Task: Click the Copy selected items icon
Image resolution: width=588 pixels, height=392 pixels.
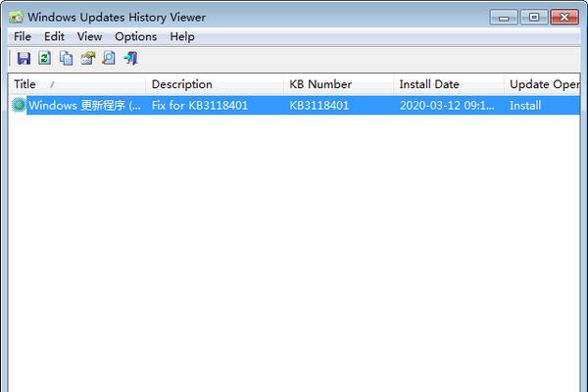Action: tap(67, 58)
